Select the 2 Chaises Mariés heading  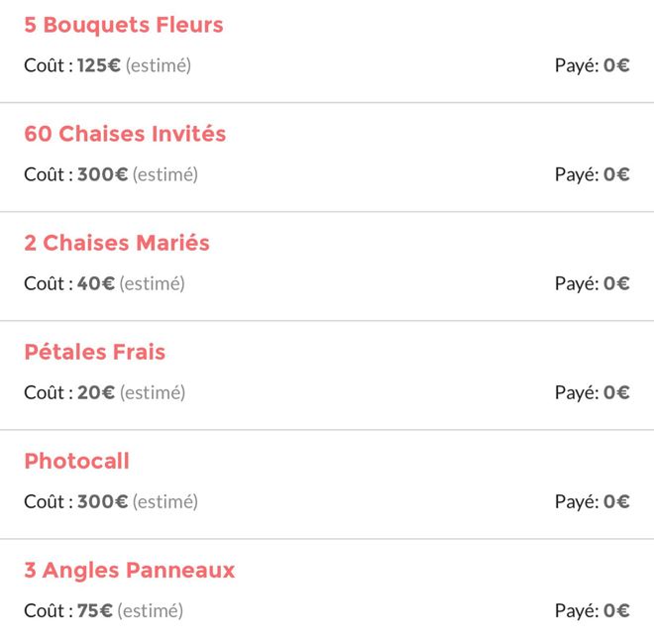[117, 244]
